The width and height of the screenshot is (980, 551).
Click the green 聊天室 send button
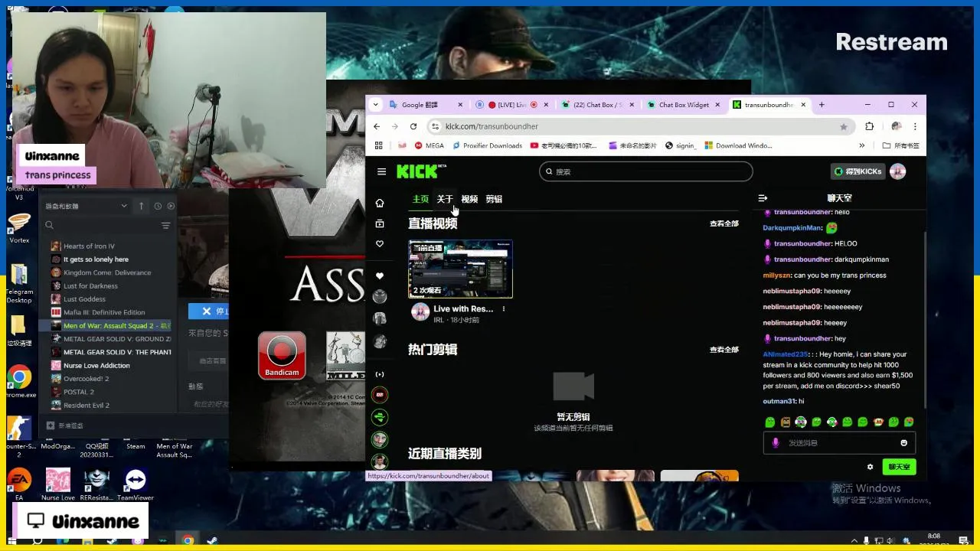pos(899,467)
